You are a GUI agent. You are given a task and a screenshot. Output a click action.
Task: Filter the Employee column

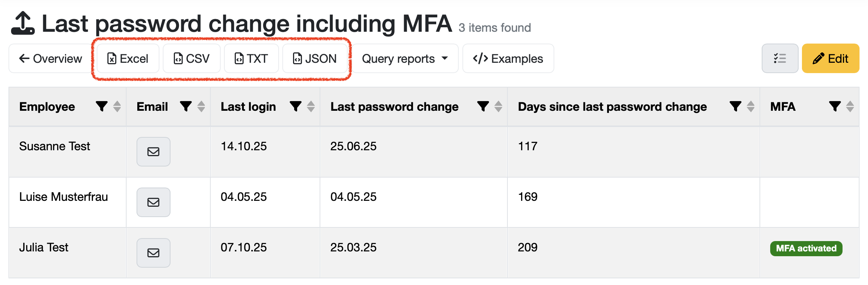pyautogui.click(x=101, y=106)
